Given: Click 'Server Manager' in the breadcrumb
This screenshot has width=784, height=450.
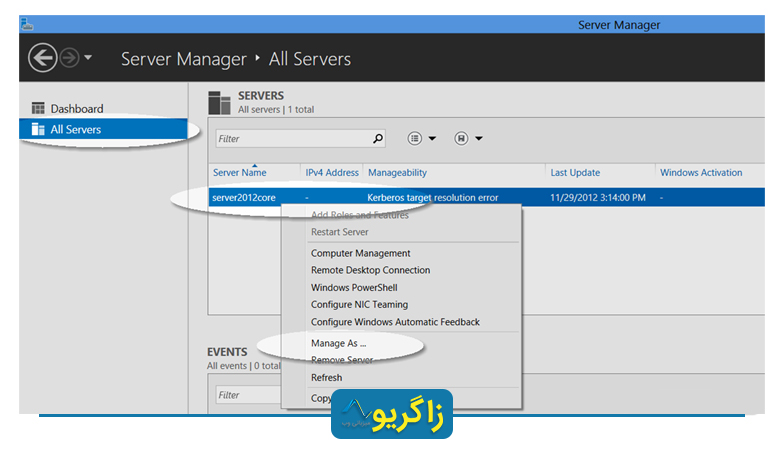Looking at the screenshot, I should [184, 59].
